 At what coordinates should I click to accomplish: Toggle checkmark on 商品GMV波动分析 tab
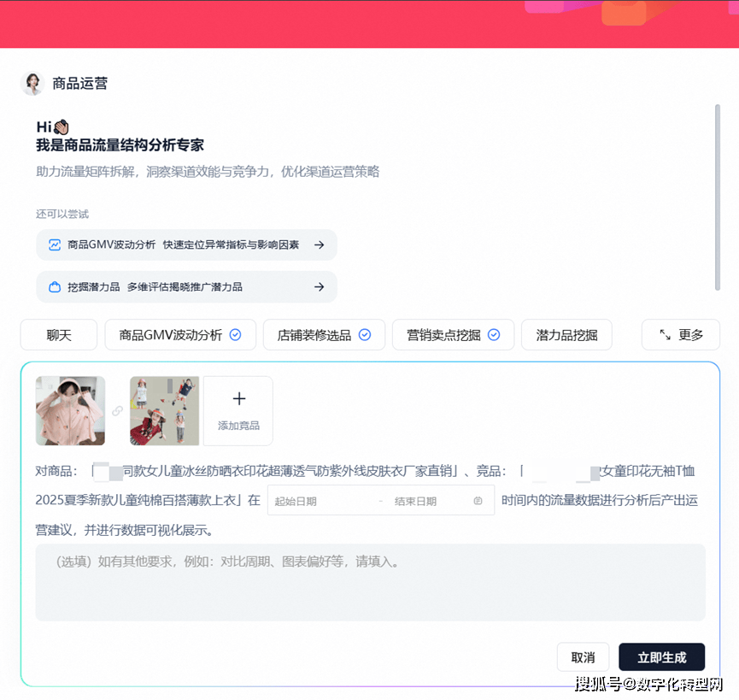[236, 335]
